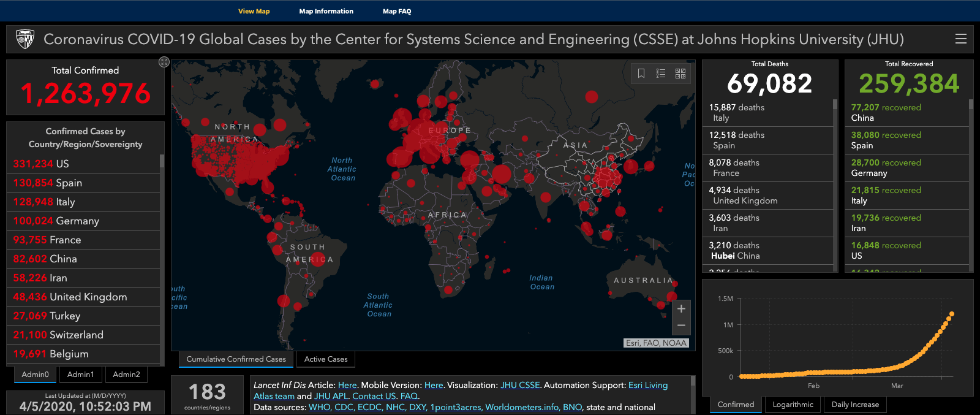This screenshot has width=980, height=415.
Task: Open the Mobile Version Here link
Action: pos(434,385)
